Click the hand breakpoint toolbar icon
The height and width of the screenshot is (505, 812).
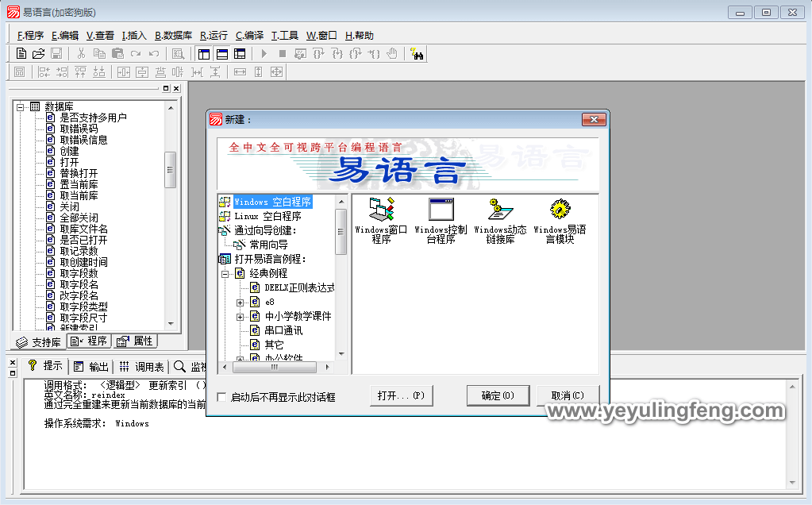click(392, 53)
